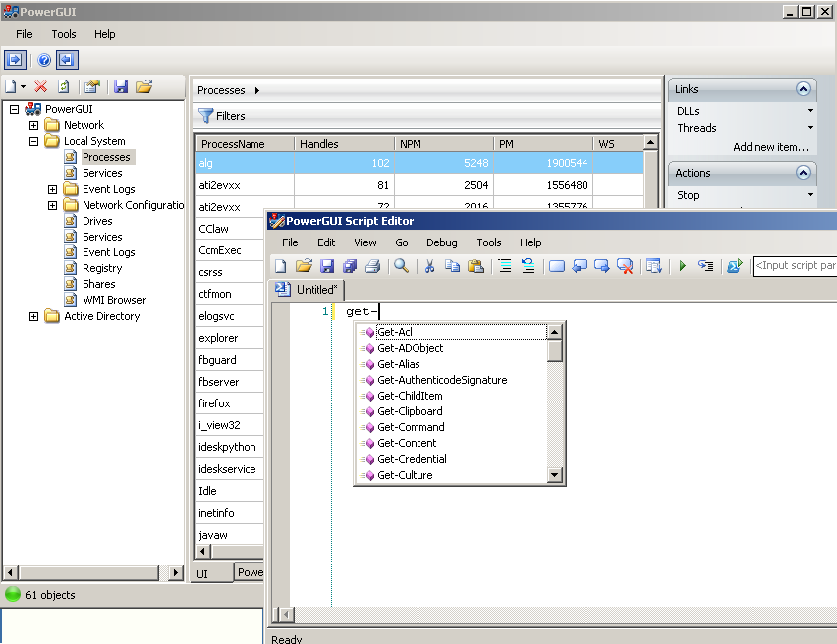Click the magnifier Find icon in Script Editor

[401, 265]
